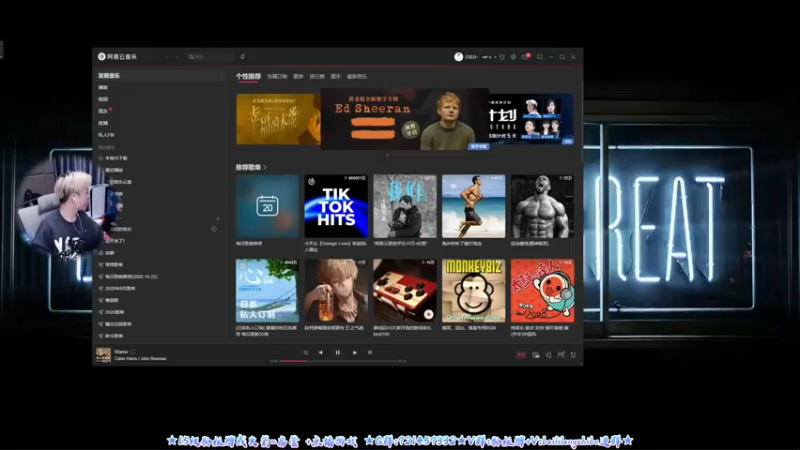Skip to the next track
This screenshot has height=450, width=800.
pyautogui.click(x=355, y=352)
